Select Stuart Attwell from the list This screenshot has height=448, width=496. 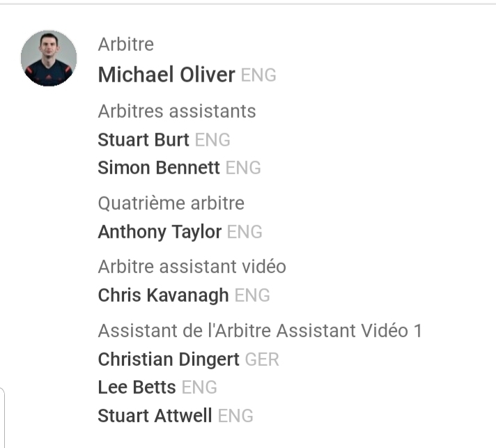(155, 416)
